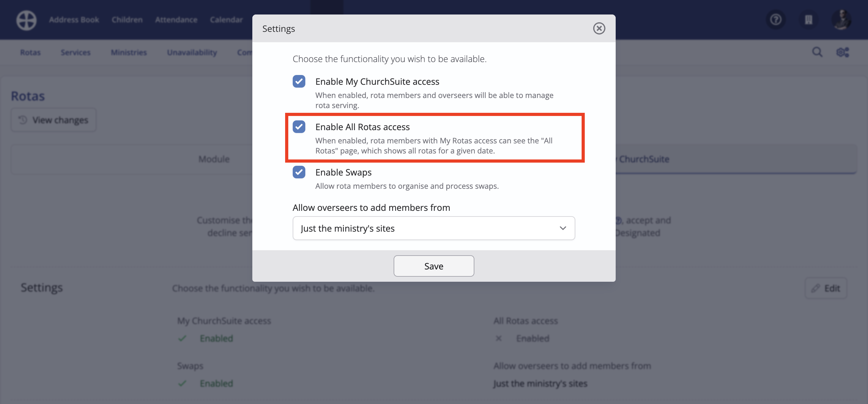Click the history icon in View changes
Viewport: 868px width, 404px height.
click(x=23, y=120)
